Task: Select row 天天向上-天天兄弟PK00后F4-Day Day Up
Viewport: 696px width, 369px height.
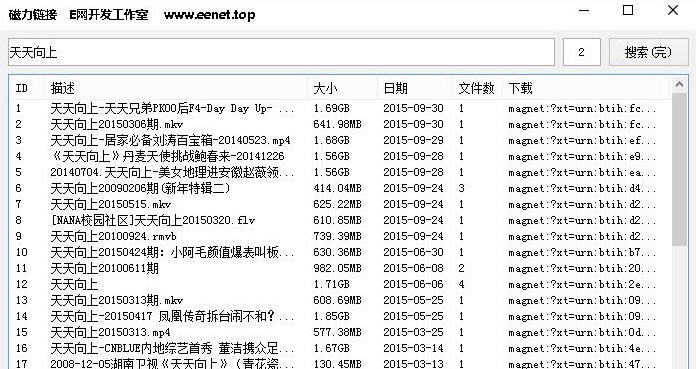Action: pos(340,108)
